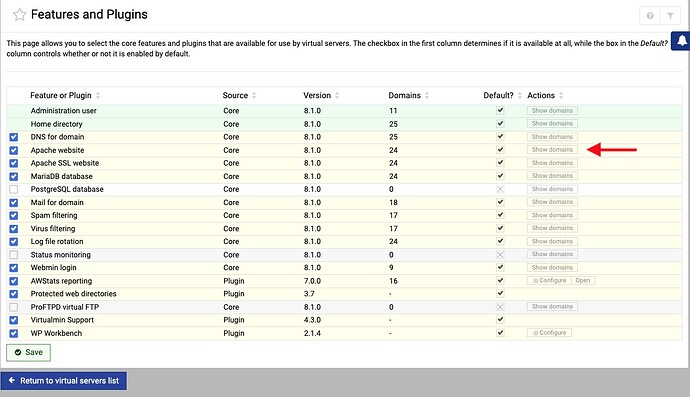Toggle Virus filtering feature checkbox
The height and width of the screenshot is (397, 690).
pos(14,228)
